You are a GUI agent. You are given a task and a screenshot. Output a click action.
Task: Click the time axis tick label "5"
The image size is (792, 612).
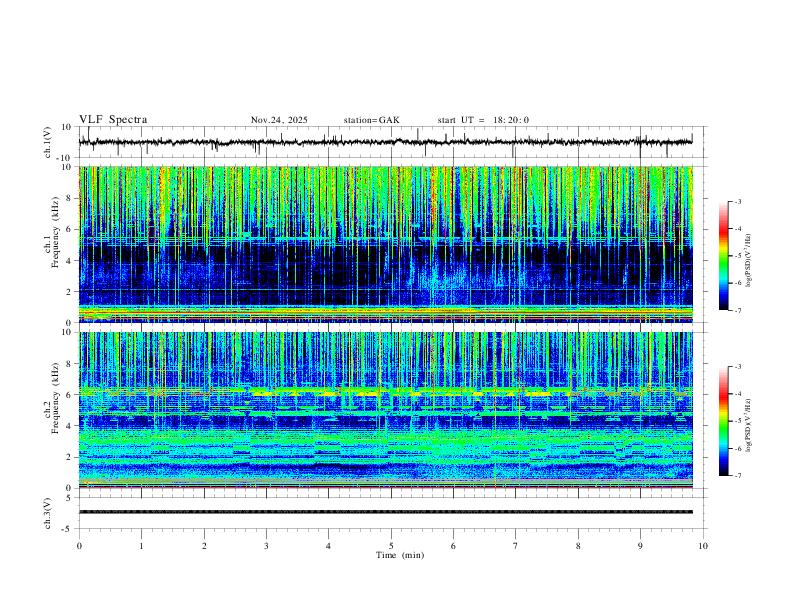(391, 546)
